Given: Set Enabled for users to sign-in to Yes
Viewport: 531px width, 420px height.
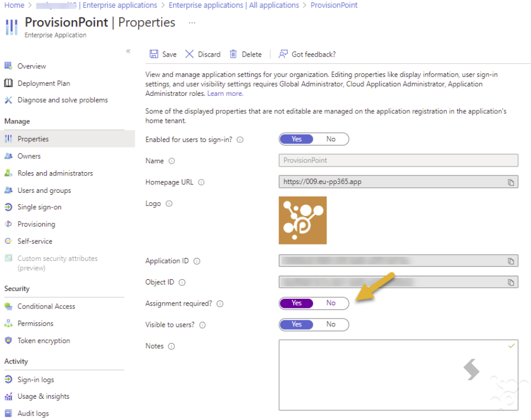Looking at the screenshot, I should pyautogui.click(x=297, y=139).
